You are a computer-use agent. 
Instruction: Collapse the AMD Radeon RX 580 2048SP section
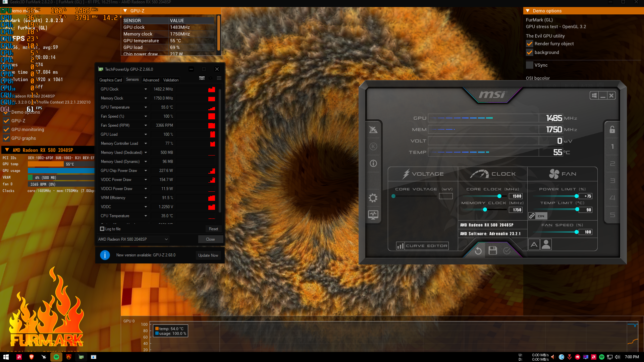[7, 150]
